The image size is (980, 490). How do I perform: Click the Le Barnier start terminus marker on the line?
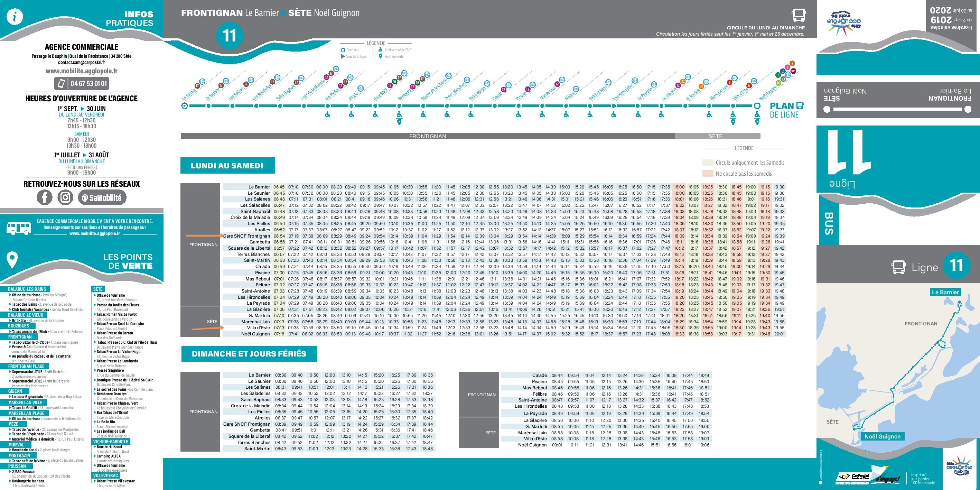[185, 106]
